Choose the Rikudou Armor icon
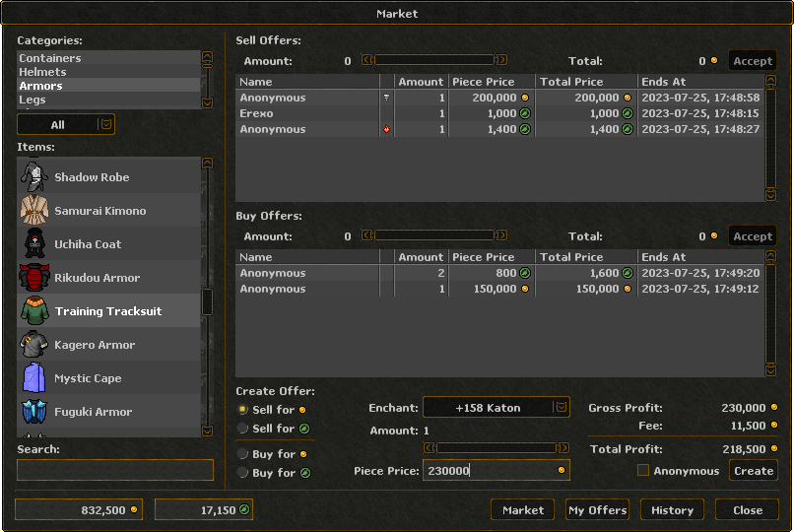 point(34,278)
